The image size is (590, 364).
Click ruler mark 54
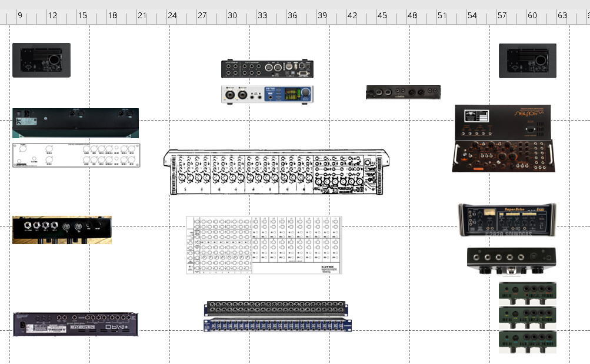pos(472,15)
